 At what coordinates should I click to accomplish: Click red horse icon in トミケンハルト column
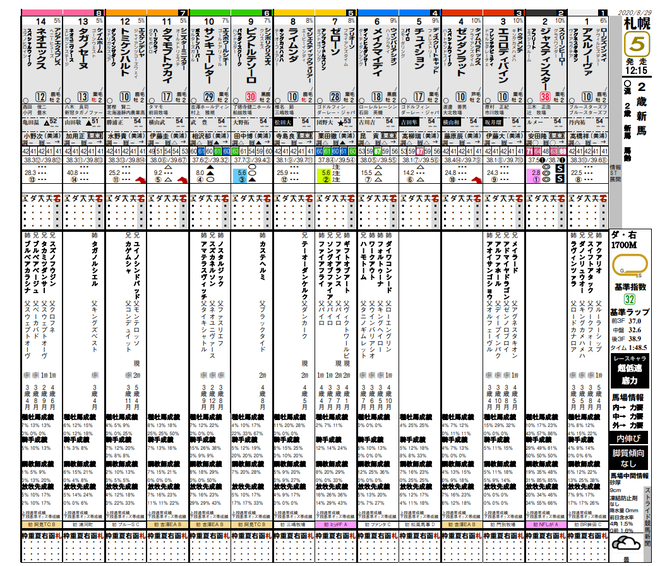(x=139, y=180)
